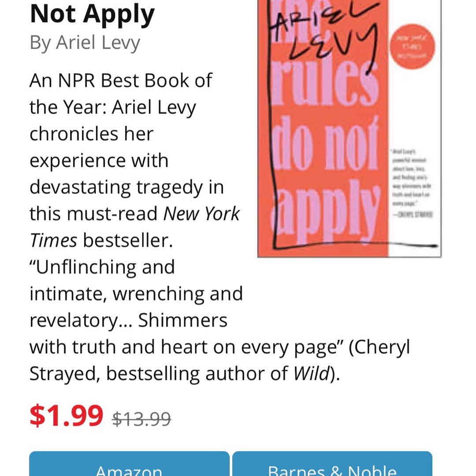Click the "By Ariel Levy" author line

[x=85, y=43]
